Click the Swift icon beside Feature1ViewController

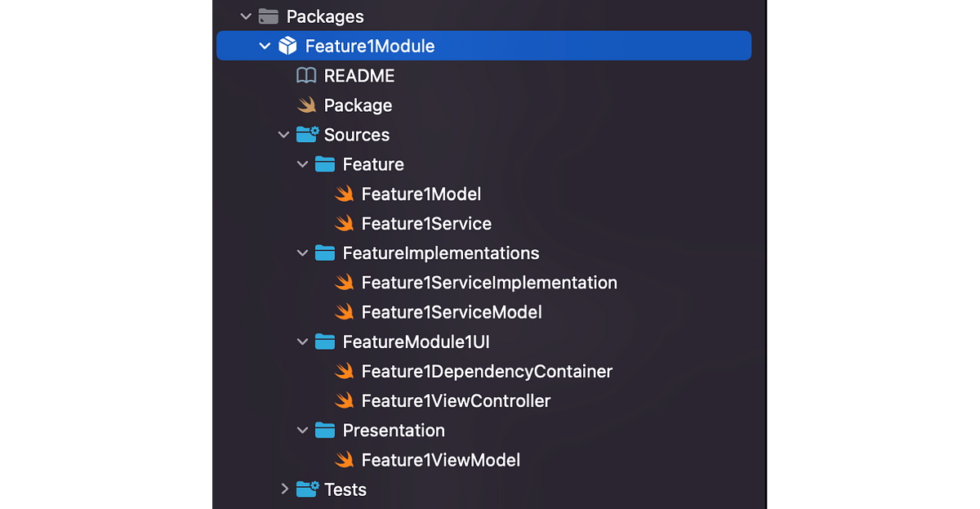coord(344,400)
